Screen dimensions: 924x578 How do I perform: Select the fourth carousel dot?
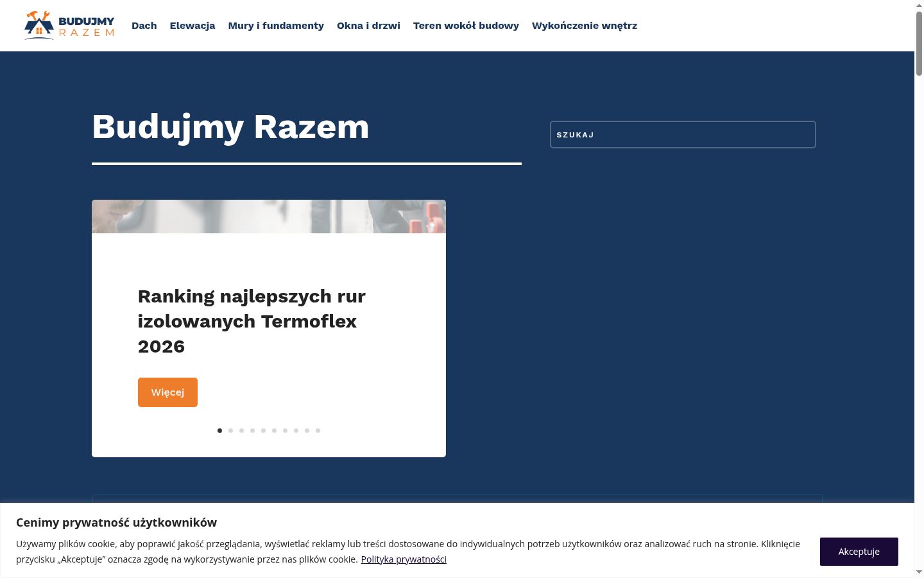(x=252, y=430)
